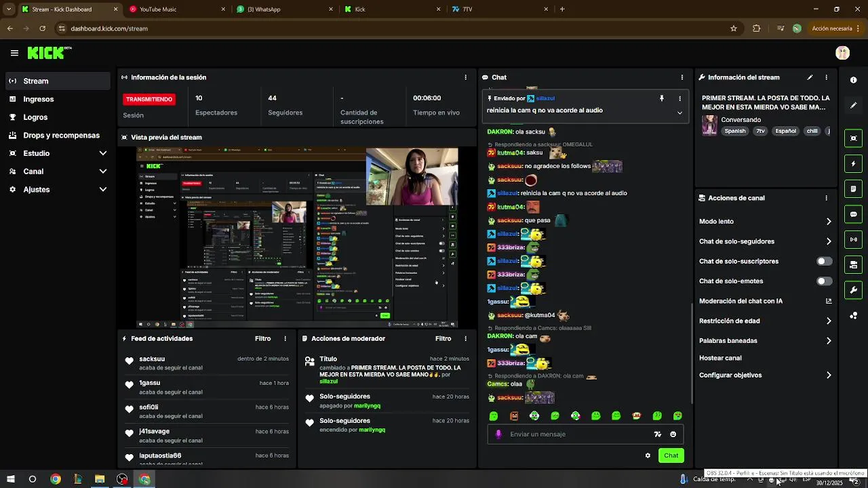Image resolution: width=868 pixels, height=488 pixels.
Task: Open Chat de solo-seguidores options
Action: tap(766, 241)
